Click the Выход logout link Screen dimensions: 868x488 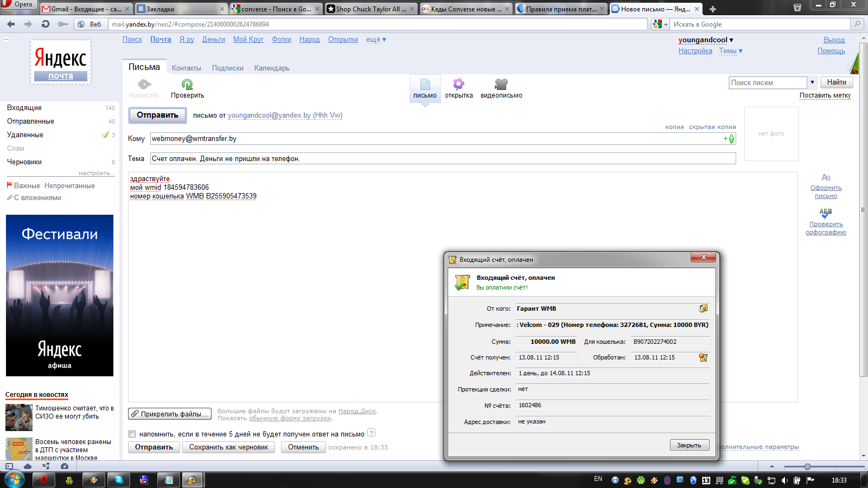pos(834,40)
